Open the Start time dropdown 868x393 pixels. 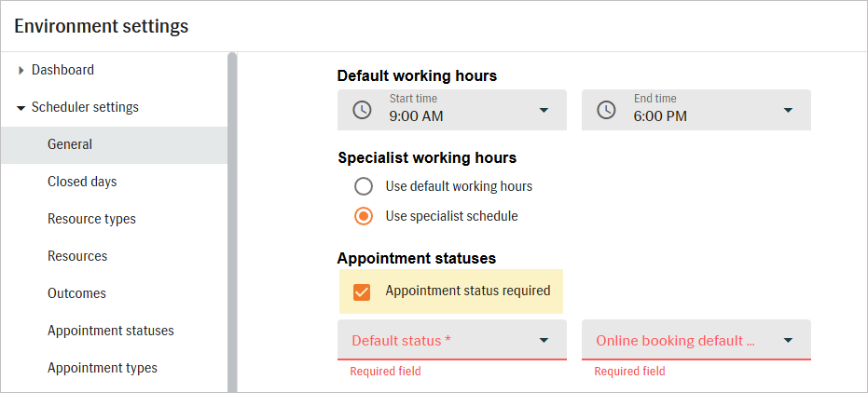[x=544, y=110]
